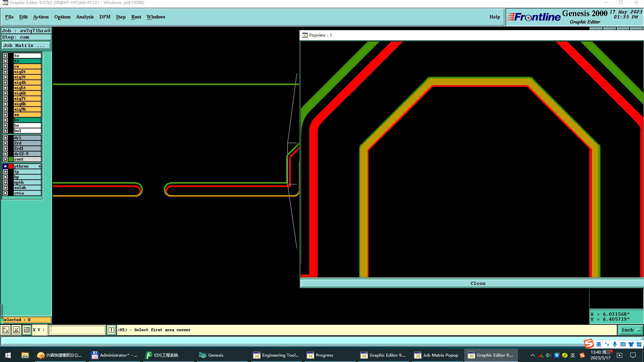Open Genesis from the Windows taskbar
This screenshot has height=362, width=644.
pyautogui.click(x=211, y=355)
